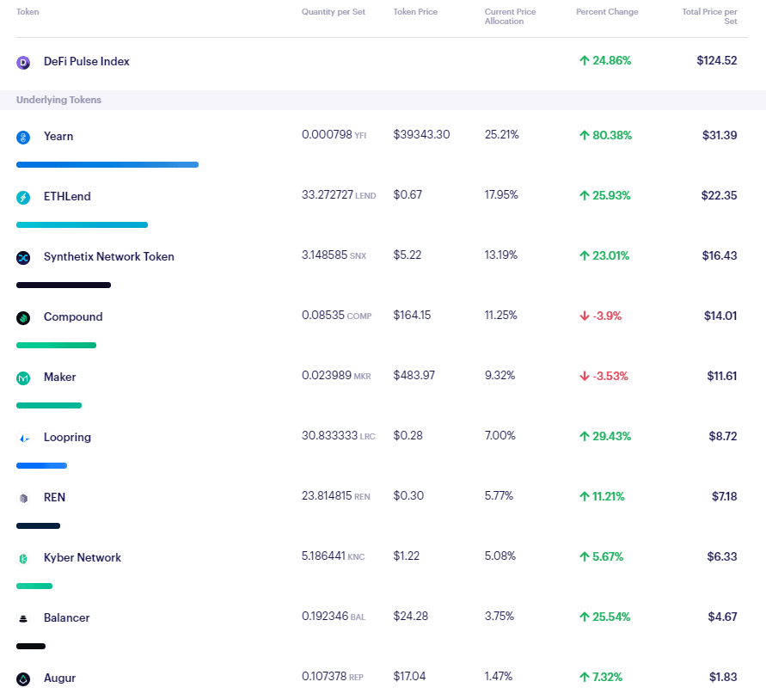Click the Yearn token icon
766x700 pixels.
tap(23, 138)
